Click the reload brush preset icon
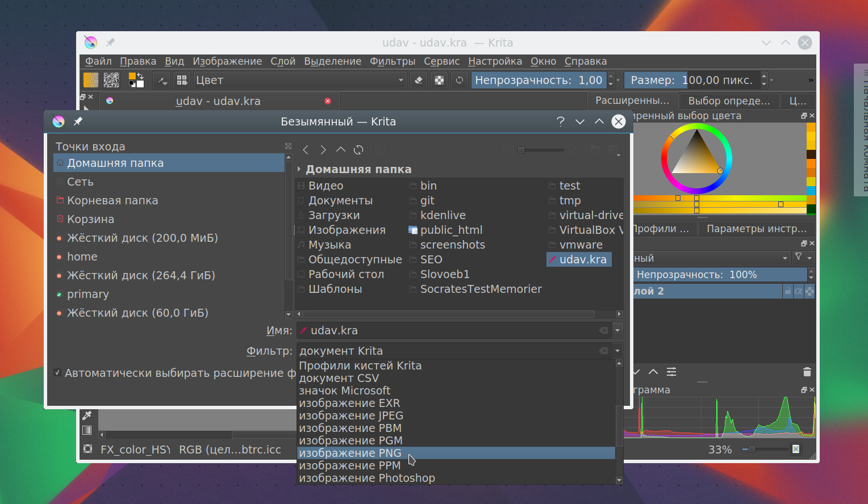The height and width of the screenshot is (504, 868). point(460,80)
